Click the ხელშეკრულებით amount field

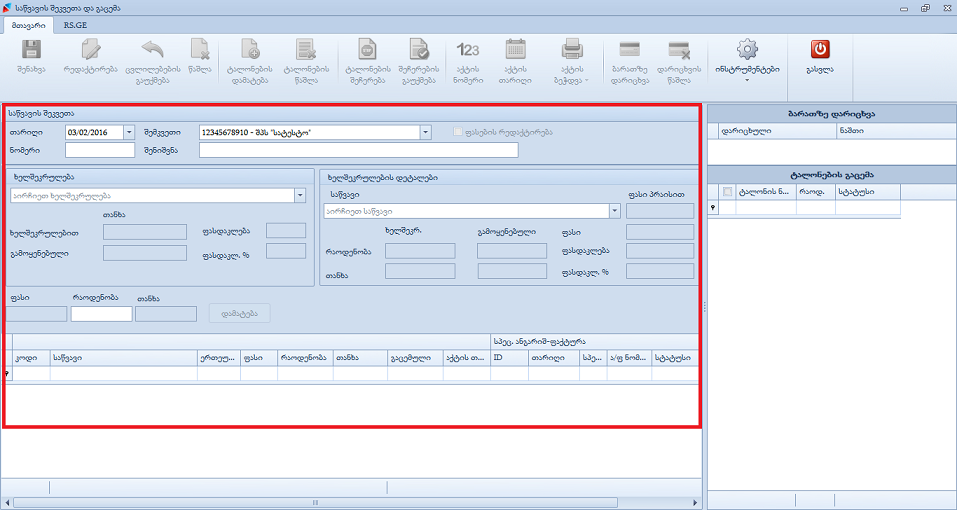tap(145, 232)
